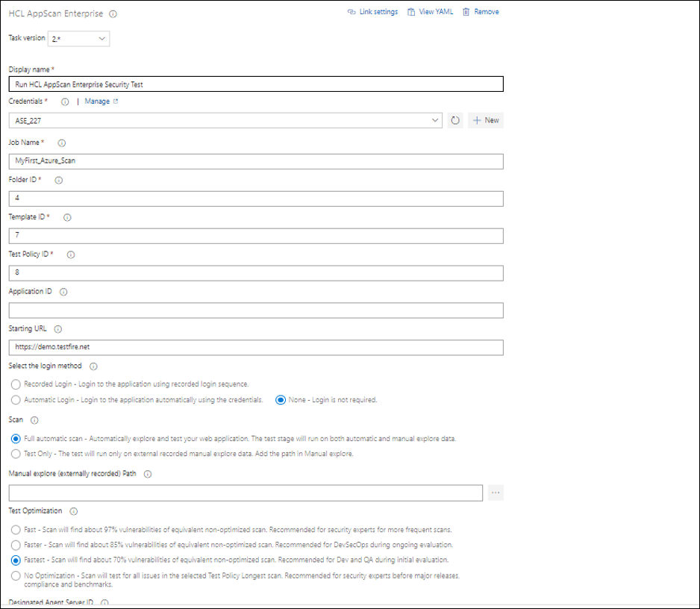Image resolution: width=700 pixels, height=609 pixels.
Task: Click the Manual explore Path input field
Action: (246, 493)
